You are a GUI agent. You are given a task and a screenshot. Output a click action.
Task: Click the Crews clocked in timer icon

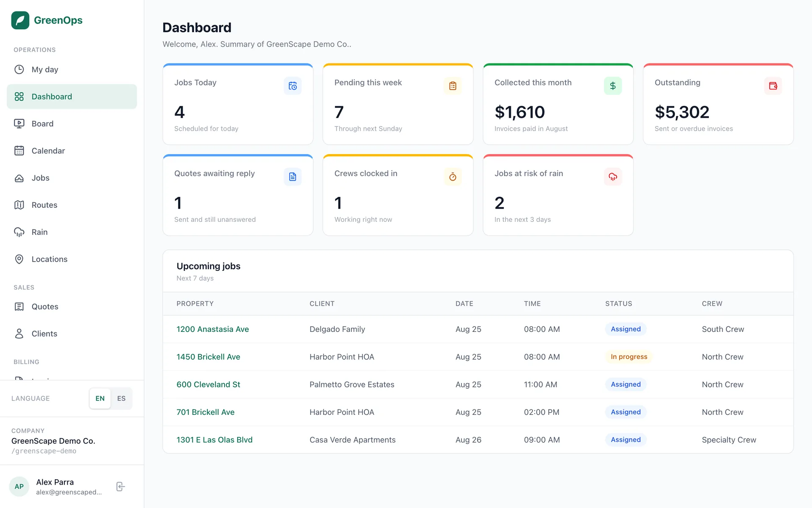tap(453, 177)
